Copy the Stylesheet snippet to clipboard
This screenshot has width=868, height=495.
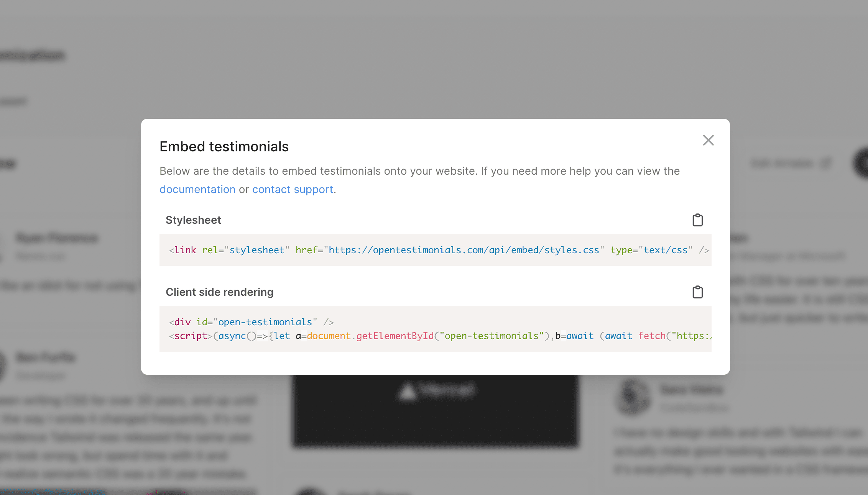[697, 220]
